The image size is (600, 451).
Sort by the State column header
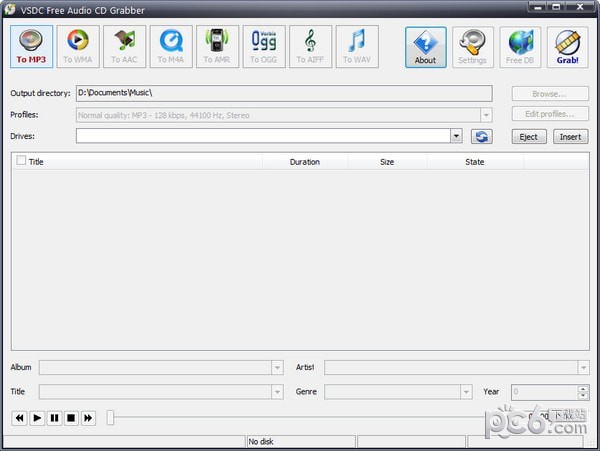(474, 162)
